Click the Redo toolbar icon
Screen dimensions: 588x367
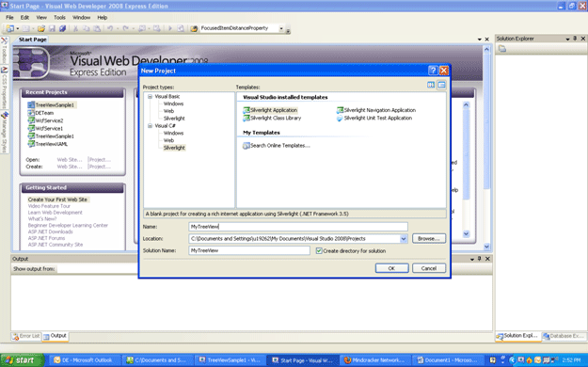(x=125, y=28)
